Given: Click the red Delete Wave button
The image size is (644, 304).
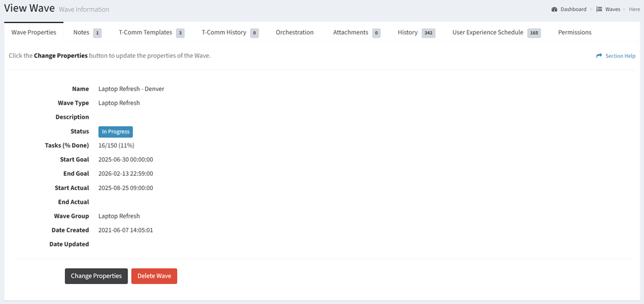Looking at the screenshot, I should (x=154, y=276).
